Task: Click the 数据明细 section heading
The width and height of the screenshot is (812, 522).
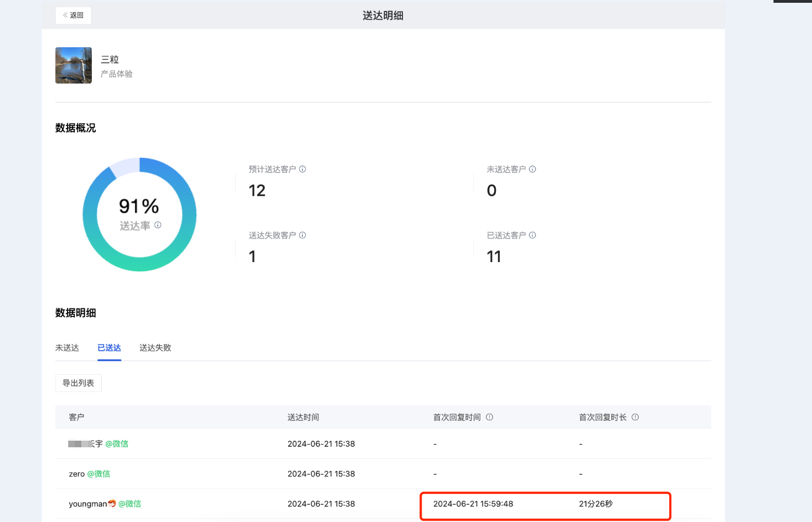Action: [76, 313]
